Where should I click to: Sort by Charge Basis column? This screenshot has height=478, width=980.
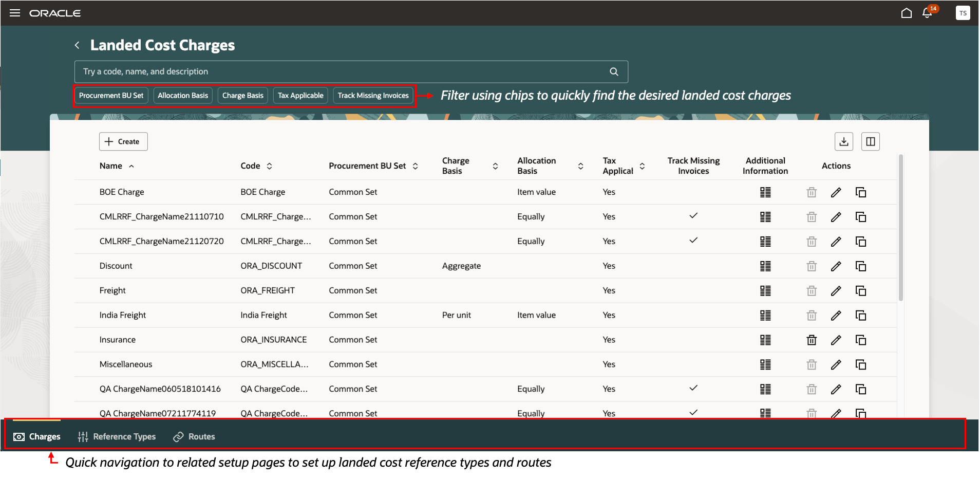pos(495,166)
